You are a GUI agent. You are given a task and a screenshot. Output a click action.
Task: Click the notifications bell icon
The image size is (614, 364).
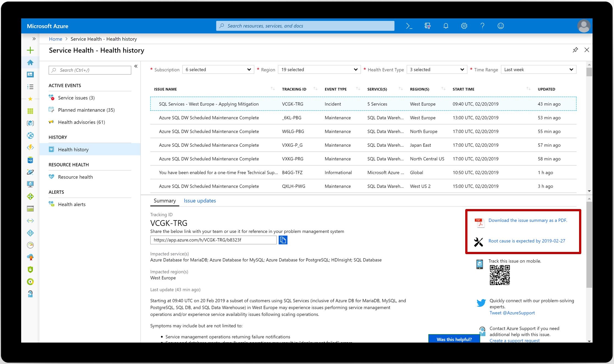pyautogui.click(x=446, y=26)
